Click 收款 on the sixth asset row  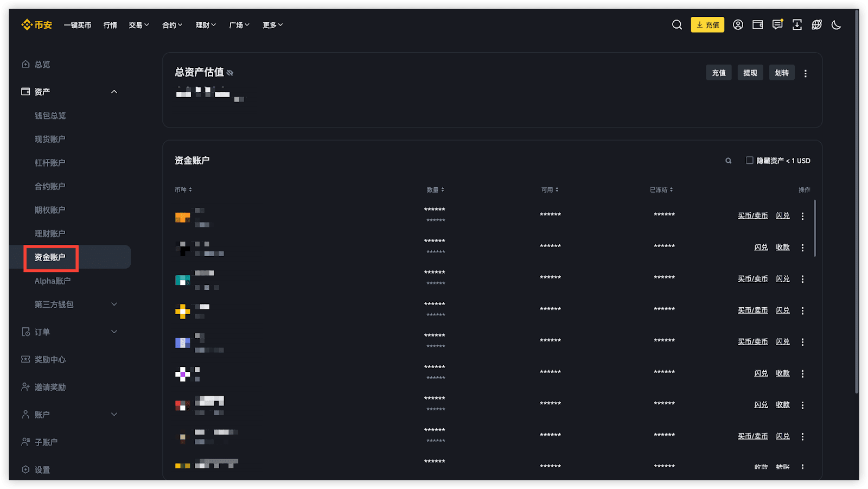pyautogui.click(x=783, y=373)
